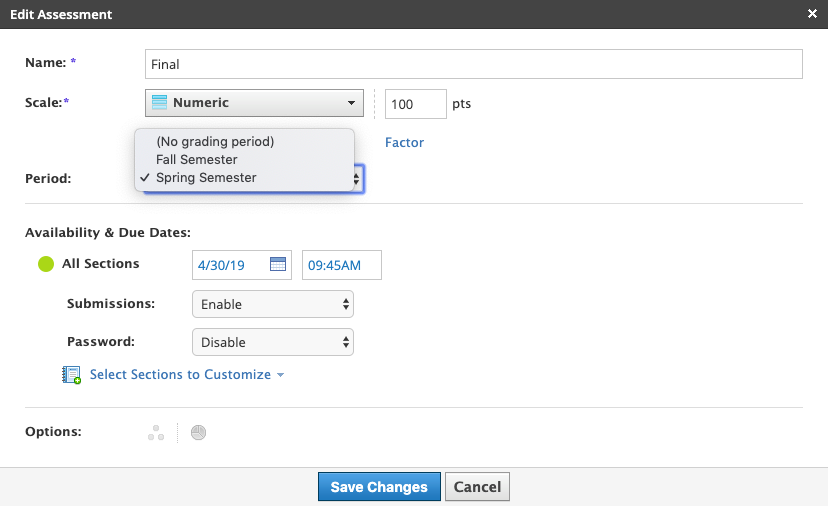This screenshot has width=828, height=506.
Task: Click the 09:45AM time field
Action: [341, 265]
